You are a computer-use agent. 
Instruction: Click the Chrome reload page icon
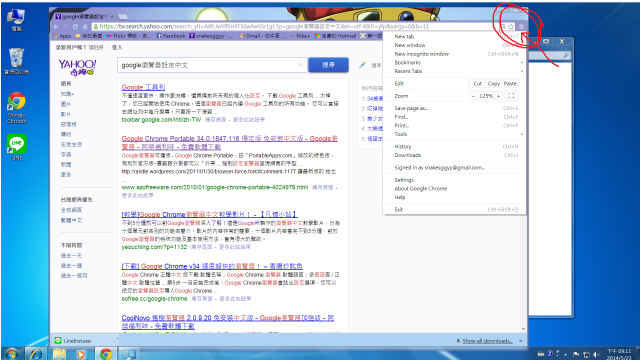(x=76, y=27)
